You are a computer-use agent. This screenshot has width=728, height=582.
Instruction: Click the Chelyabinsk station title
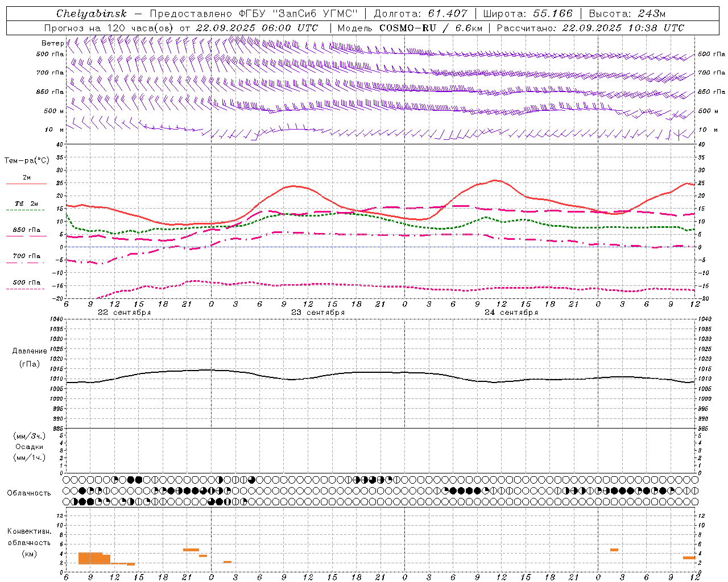tap(91, 14)
